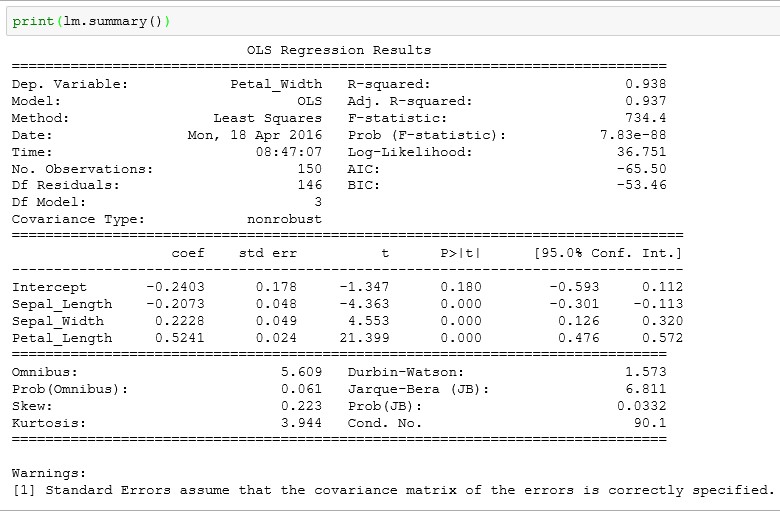780x511 pixels.
Task: Click the Petal_Length t-value 21.399
Action: point(364,338)
